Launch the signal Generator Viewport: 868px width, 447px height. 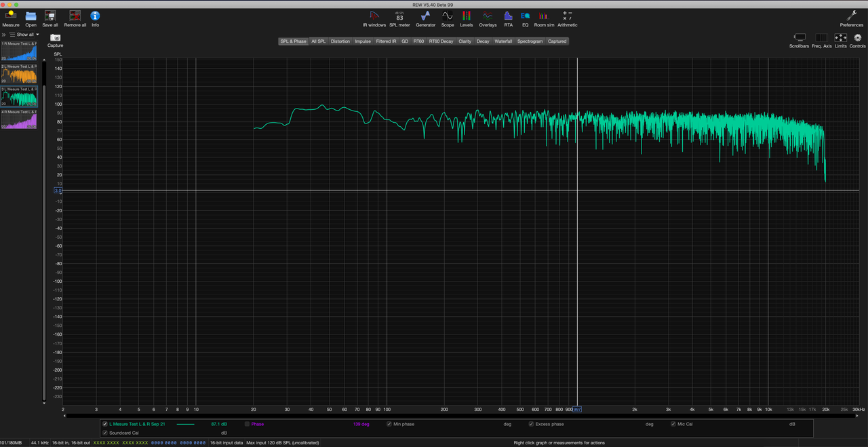pyautogui.click(x=426, y=18)
